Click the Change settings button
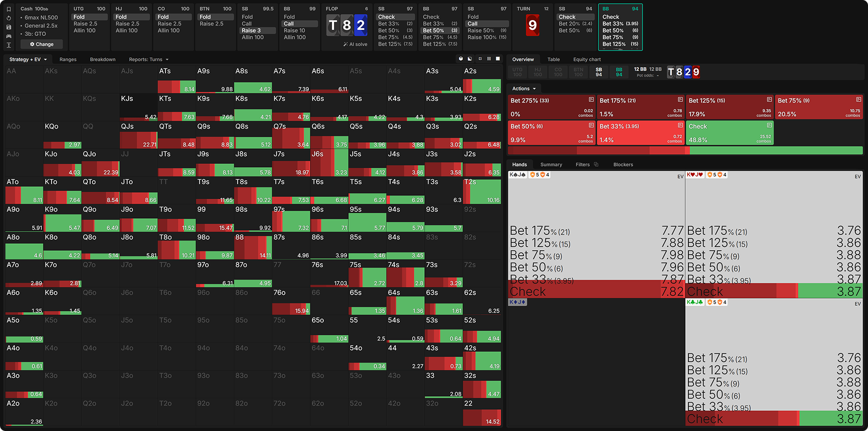Viewport: 868px width, 431px height. point(42,45)
